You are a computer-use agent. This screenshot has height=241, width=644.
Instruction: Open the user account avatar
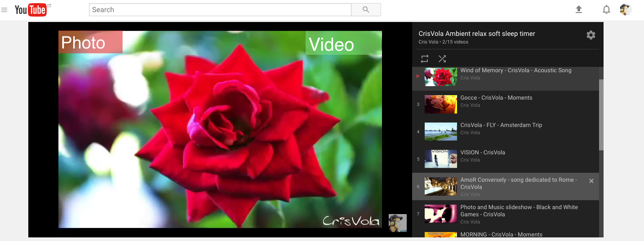(625, 9)
